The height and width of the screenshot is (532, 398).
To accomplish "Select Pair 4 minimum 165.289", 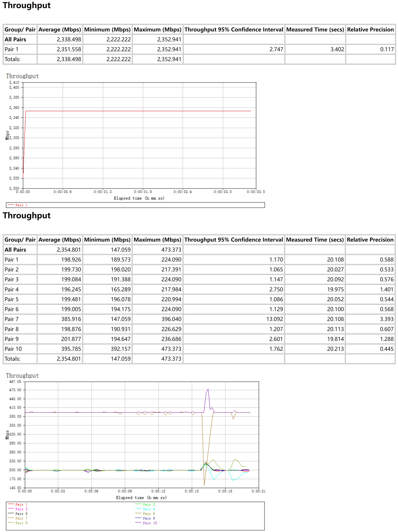I will click(x=121, y=289).
